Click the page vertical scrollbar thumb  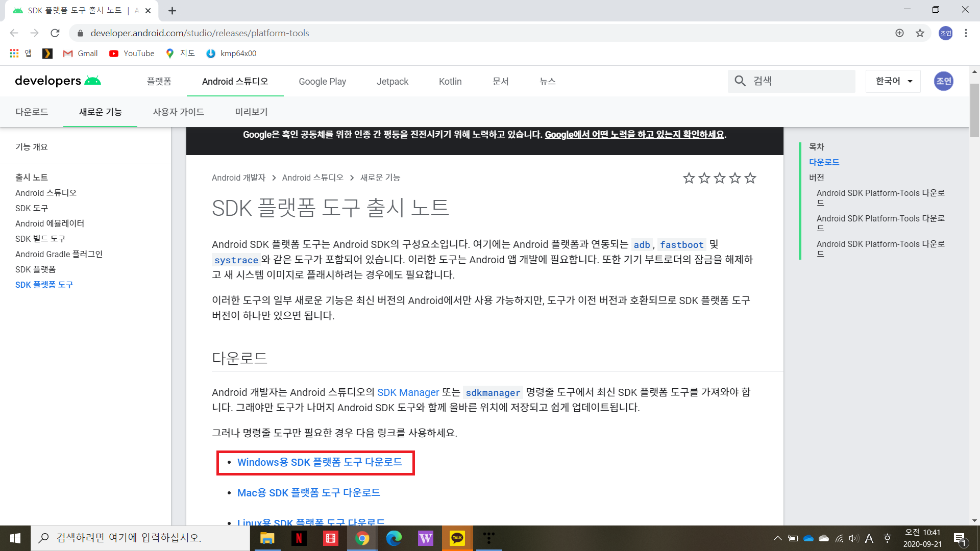point(974,110)
